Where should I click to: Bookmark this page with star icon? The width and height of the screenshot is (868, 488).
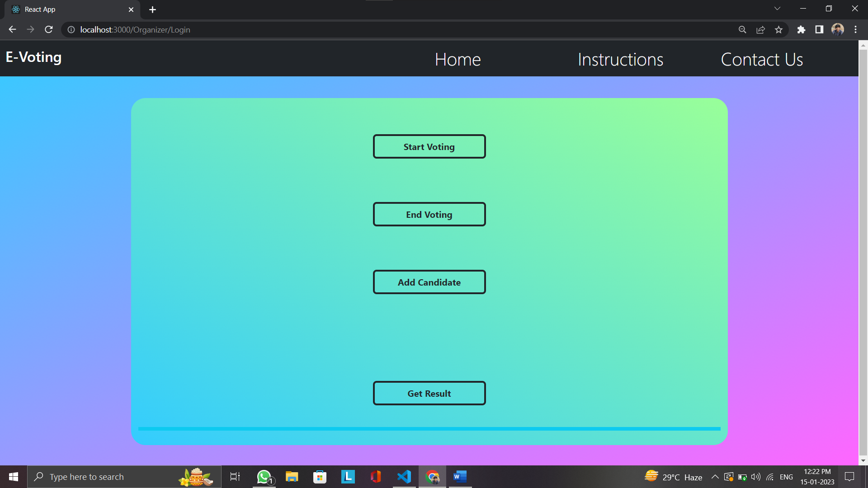click(778, 30)
